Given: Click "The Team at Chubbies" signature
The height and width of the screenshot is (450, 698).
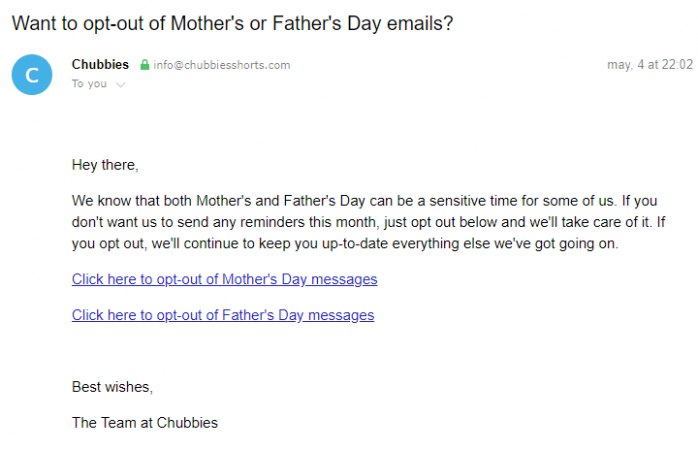Looking at the screenshot, I should [x=144, y=422].
